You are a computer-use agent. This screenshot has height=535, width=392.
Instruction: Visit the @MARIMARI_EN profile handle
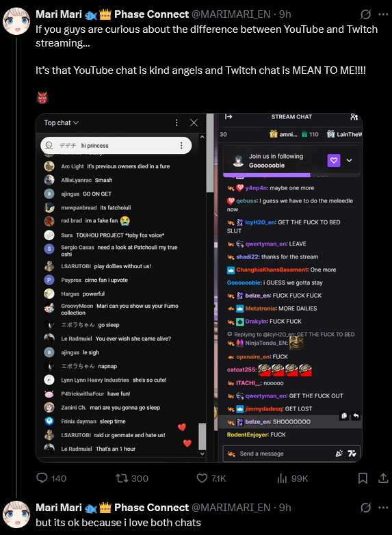pos(231,14)
